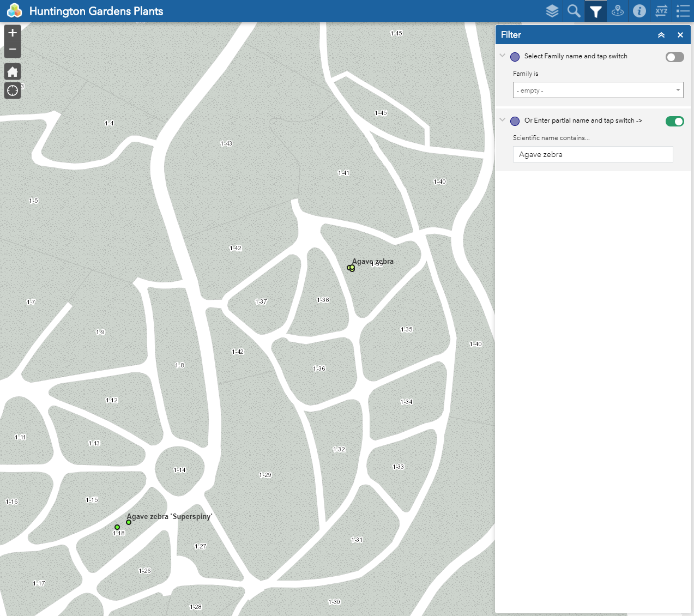Zoom in using the plus button
Viewport: 694px width, 616px height.
12,33
